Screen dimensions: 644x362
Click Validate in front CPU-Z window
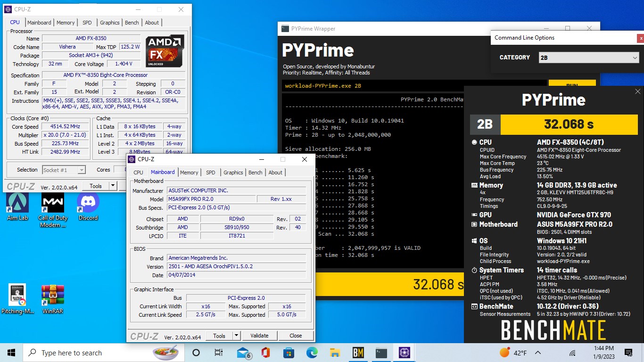coord(259,336)
